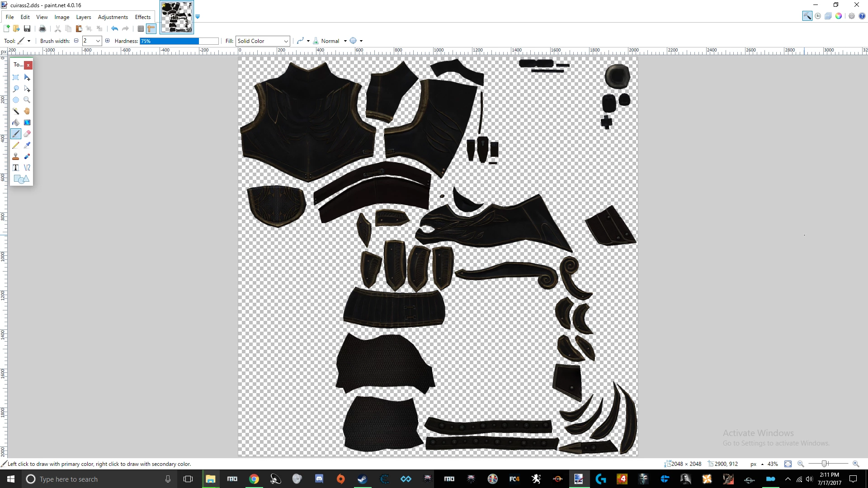Click the Cut scissors icon
The width and height of the screenshot is (868, 488).
(x=58, y=28)
